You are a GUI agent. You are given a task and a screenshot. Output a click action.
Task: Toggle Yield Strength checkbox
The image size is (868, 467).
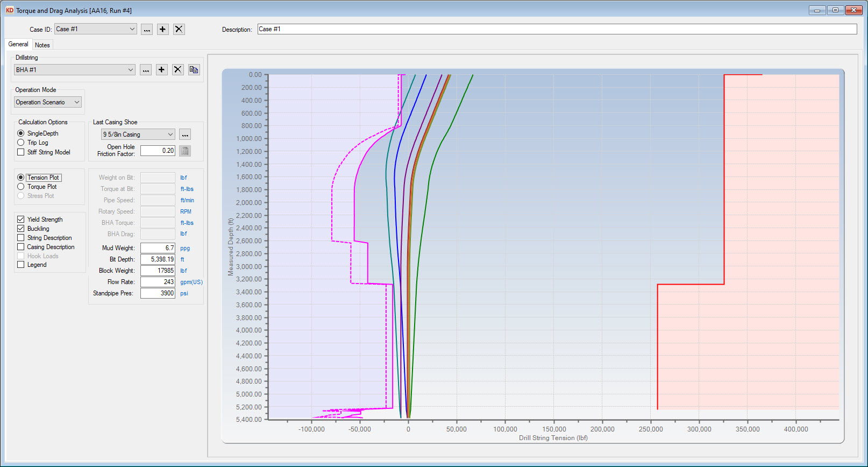pos(21,220)
